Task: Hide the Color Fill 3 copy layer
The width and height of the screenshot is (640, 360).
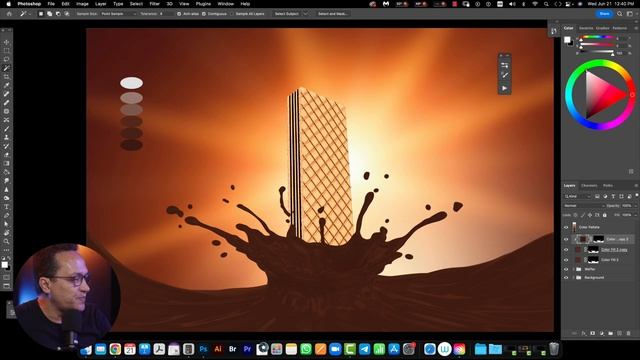Action: (566, 250)
